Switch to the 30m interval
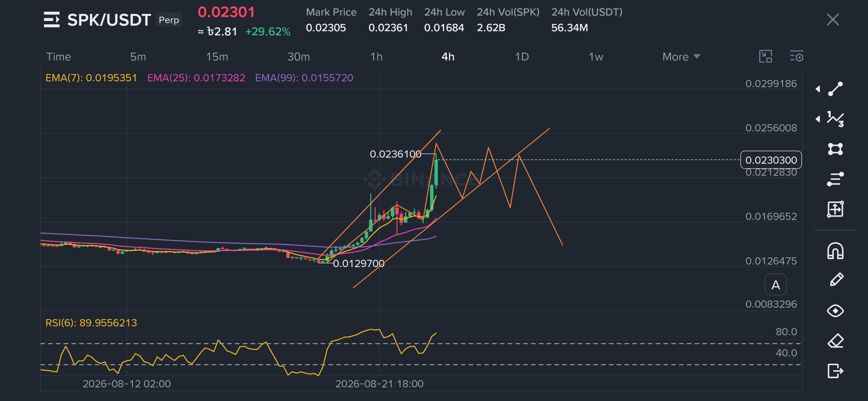Image resolution: width=868 pixels, height=401 pixels. click(299, 57)
